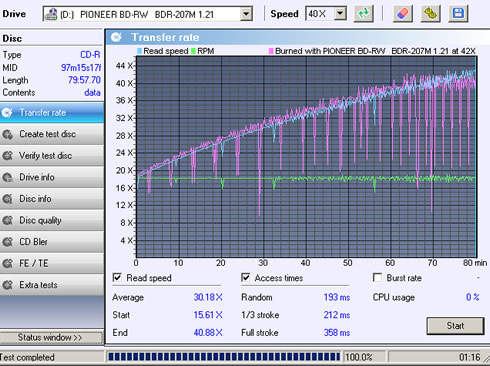Click the icon beside Disc info

click(x=7, y=199)
